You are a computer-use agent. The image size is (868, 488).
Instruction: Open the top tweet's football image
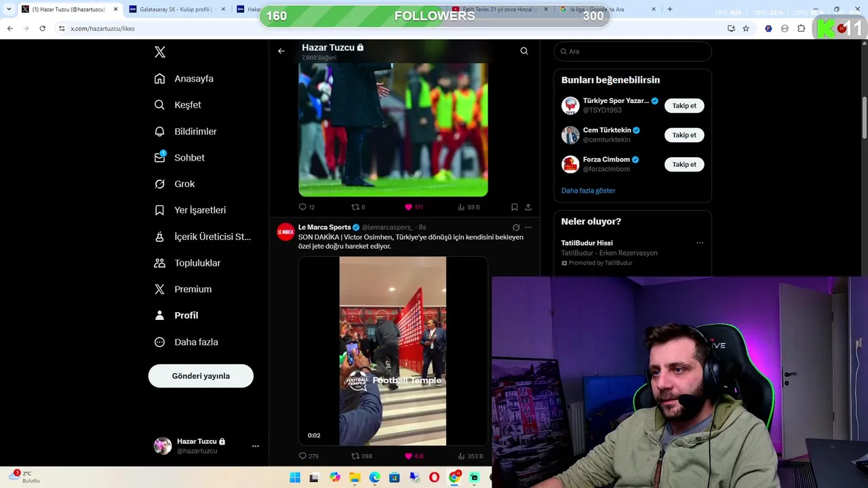tap(393, 129)
